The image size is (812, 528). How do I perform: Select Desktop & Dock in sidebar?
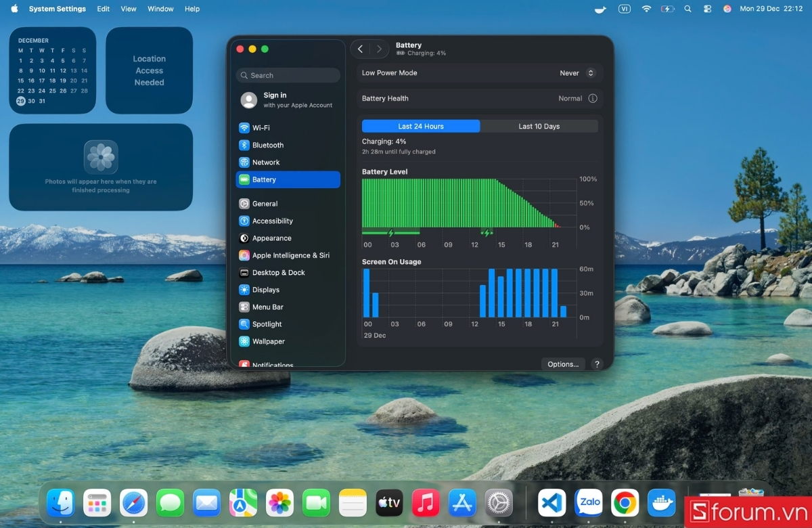[x=277, y=272]
